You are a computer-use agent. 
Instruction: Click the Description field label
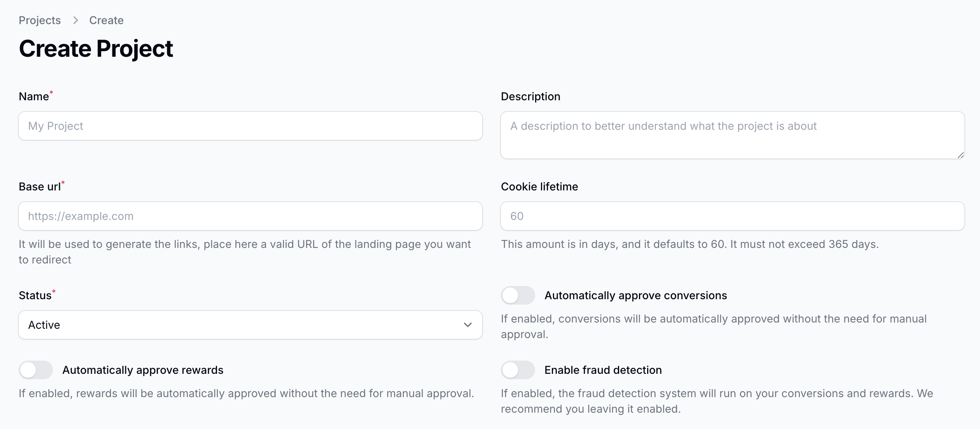click(530, 96)
